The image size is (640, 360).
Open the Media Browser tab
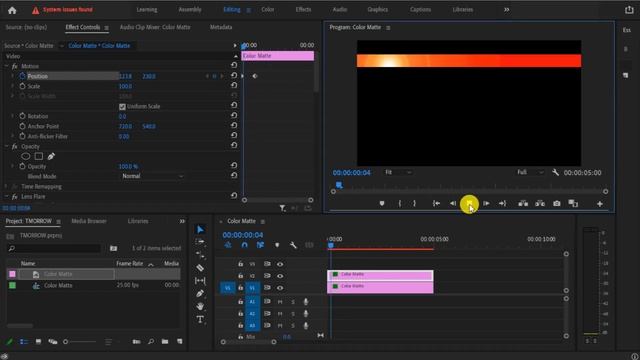tap(89, 221)
